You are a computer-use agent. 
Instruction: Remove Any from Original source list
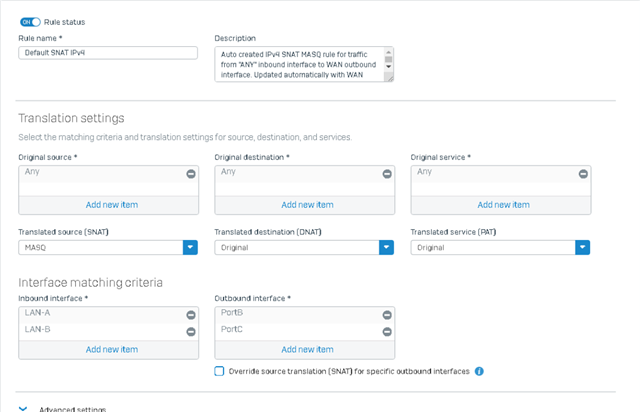tap(191, 174)
